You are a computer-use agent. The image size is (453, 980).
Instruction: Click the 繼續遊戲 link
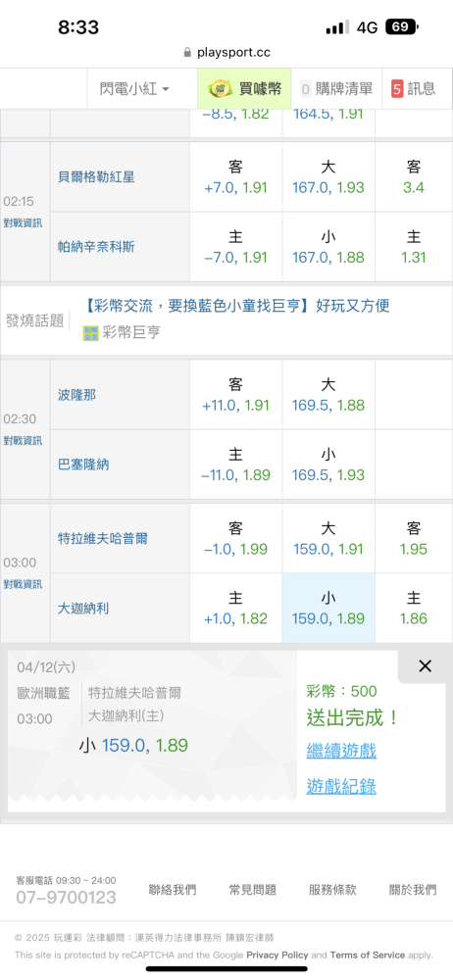coord(341,751)
